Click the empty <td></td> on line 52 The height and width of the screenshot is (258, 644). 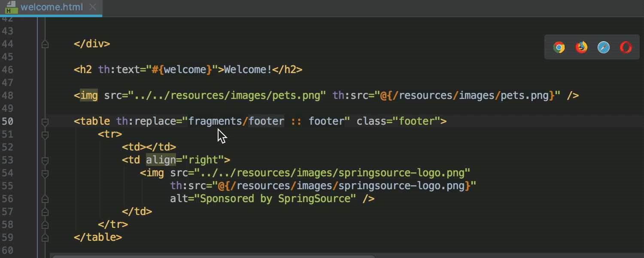pyautogui.click(x=149, y=147)
